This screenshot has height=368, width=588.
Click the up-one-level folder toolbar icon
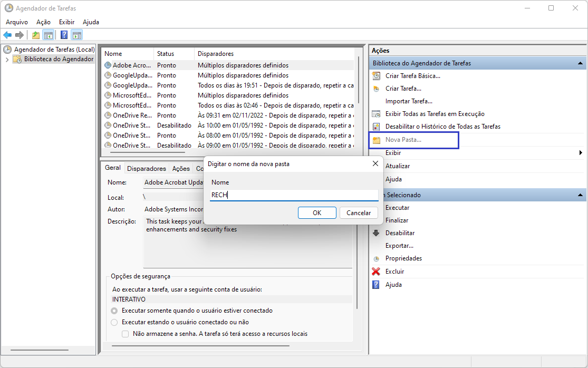point(36,35)
